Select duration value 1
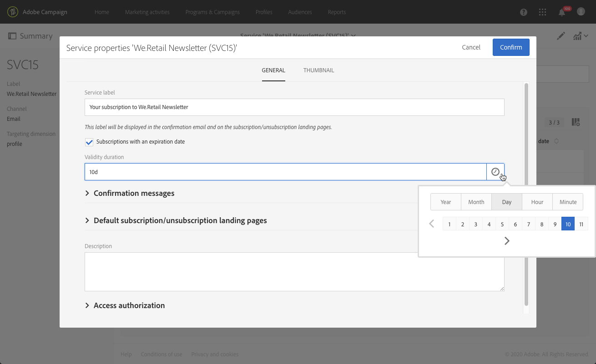This screenshot has width=596, height=364. [450, 224]
